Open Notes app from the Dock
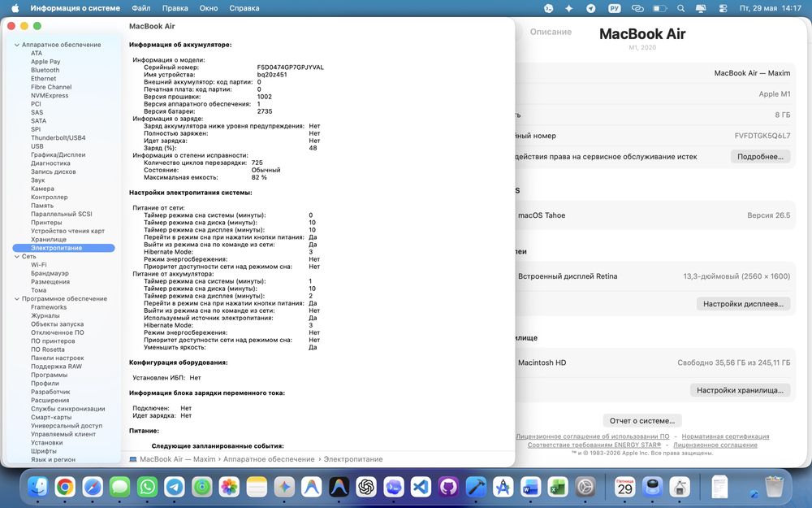The image size is (812, 508). click(257, 487)
